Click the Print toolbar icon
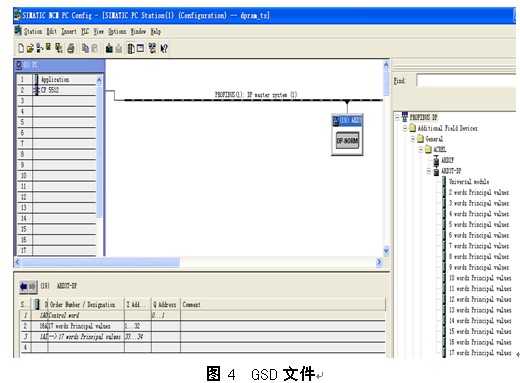520x383 pixels. 71,49
